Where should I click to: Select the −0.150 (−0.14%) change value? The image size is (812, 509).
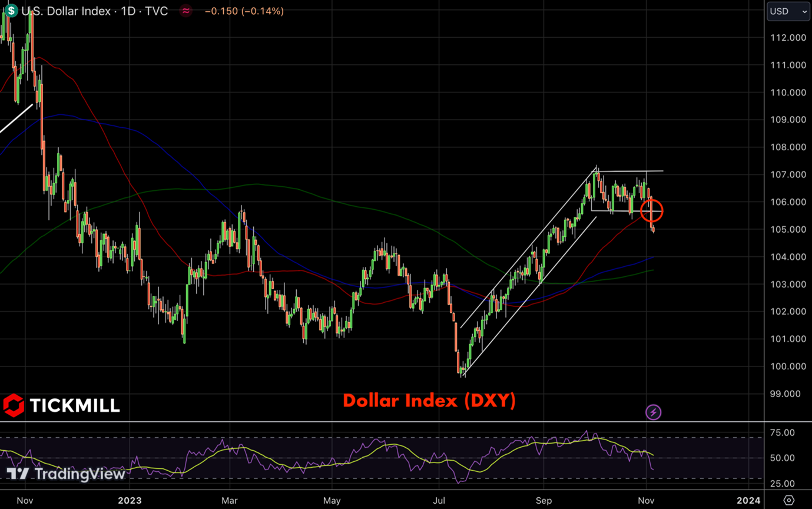(x=243, y=11)
